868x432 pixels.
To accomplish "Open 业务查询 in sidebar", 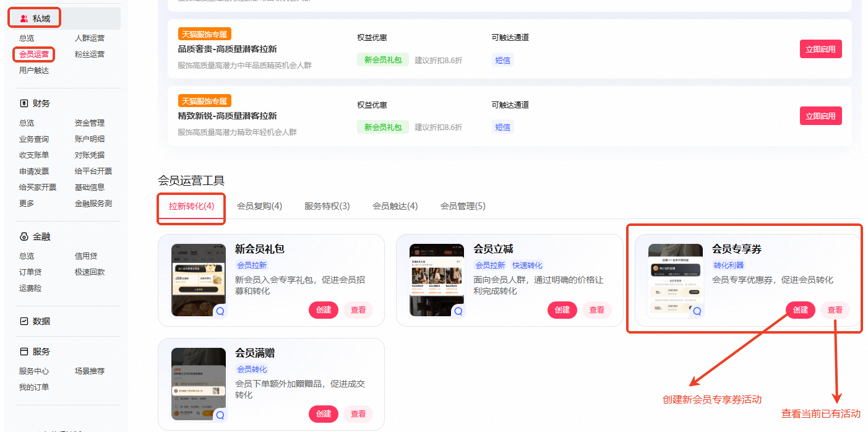I will click(x=34, y=139).
